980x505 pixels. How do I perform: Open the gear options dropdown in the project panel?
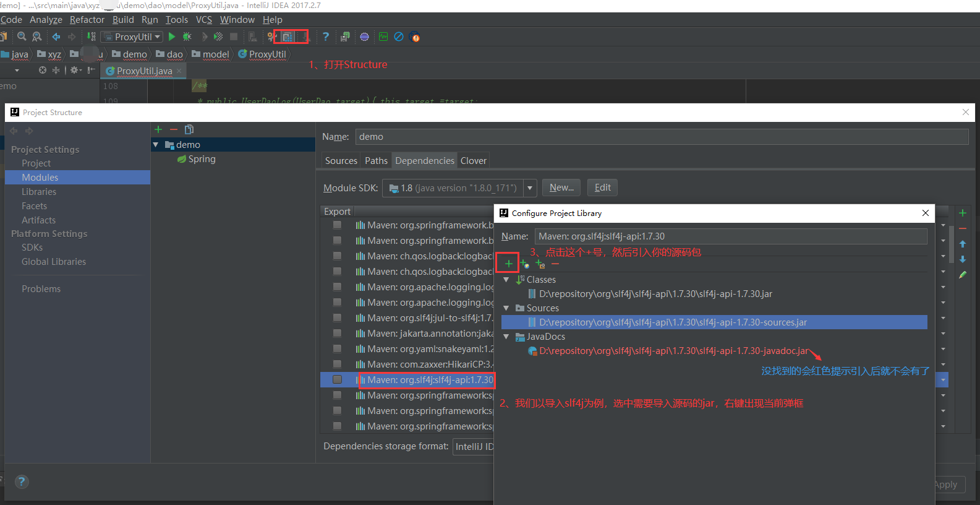click(x=76, y=70)
